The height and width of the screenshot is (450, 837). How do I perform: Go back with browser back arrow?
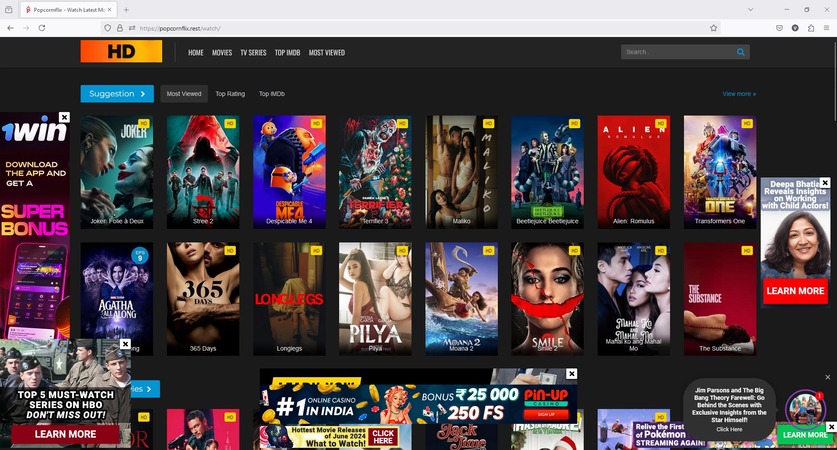coord(11,28)
